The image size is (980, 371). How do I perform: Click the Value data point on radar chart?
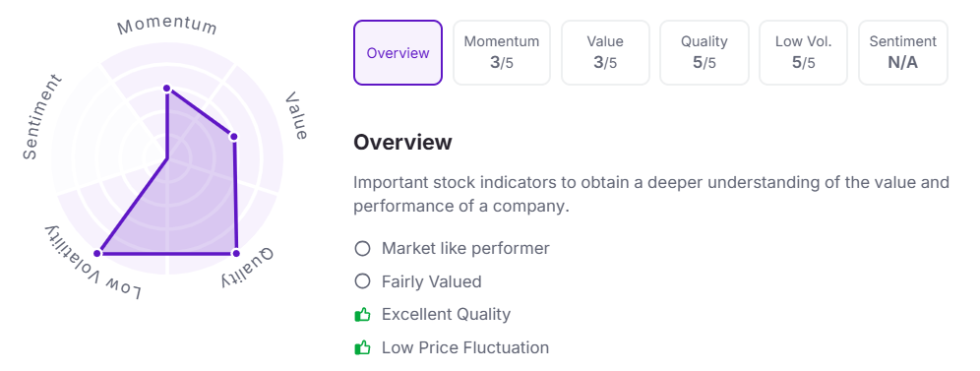pyautogui.click(x=233, y=137)
